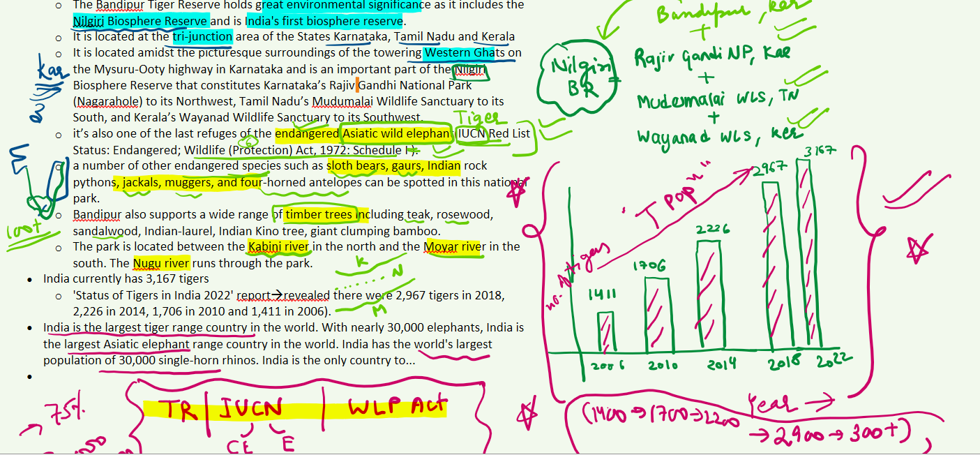Screen dimensions: 980x455
Task: Click the highlighted word 'tri-junction'
Action: 202,36
